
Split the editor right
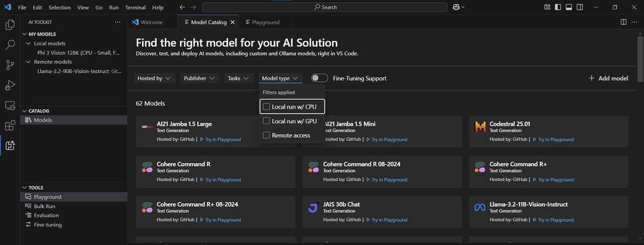(x=623, y=22)
